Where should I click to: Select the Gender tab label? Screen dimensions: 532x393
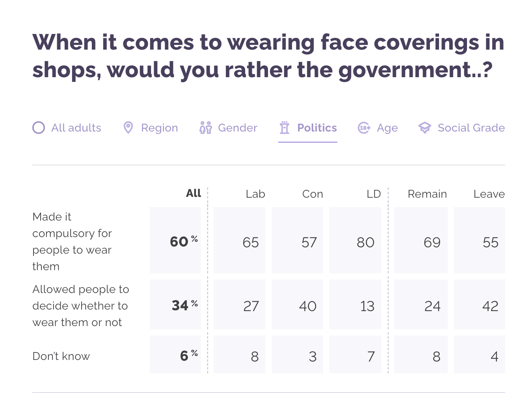coord(237,128)
